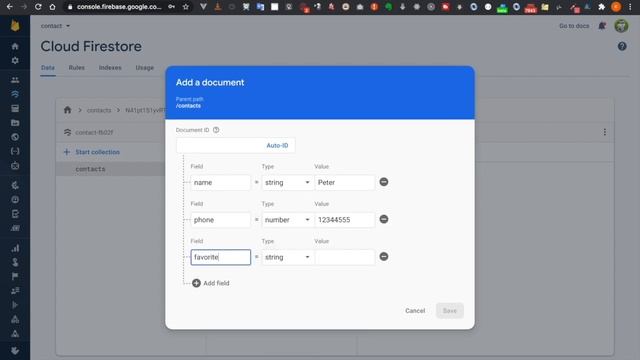Open Machine Learning robot icon in sidebar
640x360 pixels.
click(15, 166)
